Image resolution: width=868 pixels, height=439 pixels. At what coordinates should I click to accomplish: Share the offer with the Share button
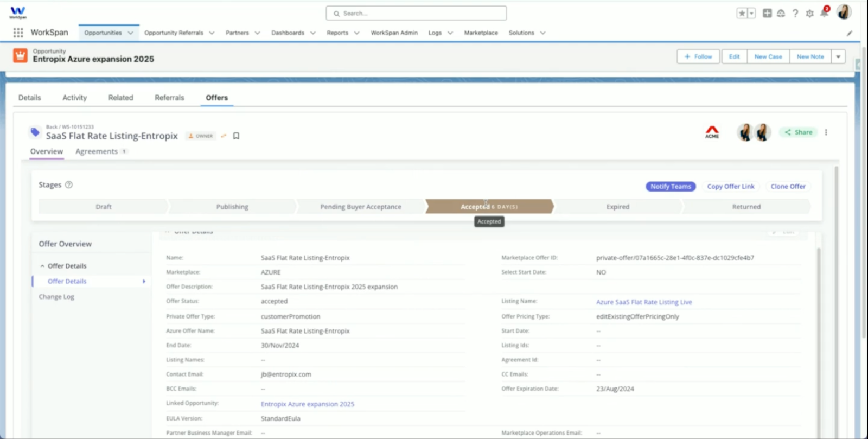coord(799,132)
